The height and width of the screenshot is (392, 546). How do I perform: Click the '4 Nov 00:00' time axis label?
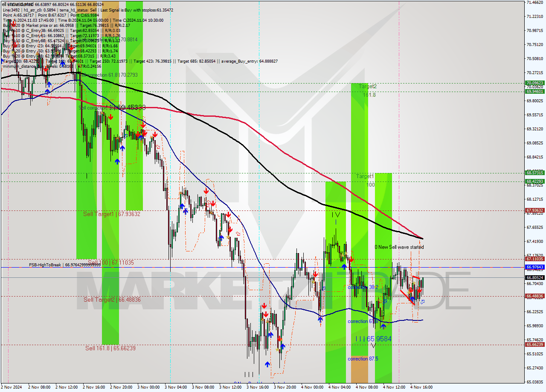[312, 387]
